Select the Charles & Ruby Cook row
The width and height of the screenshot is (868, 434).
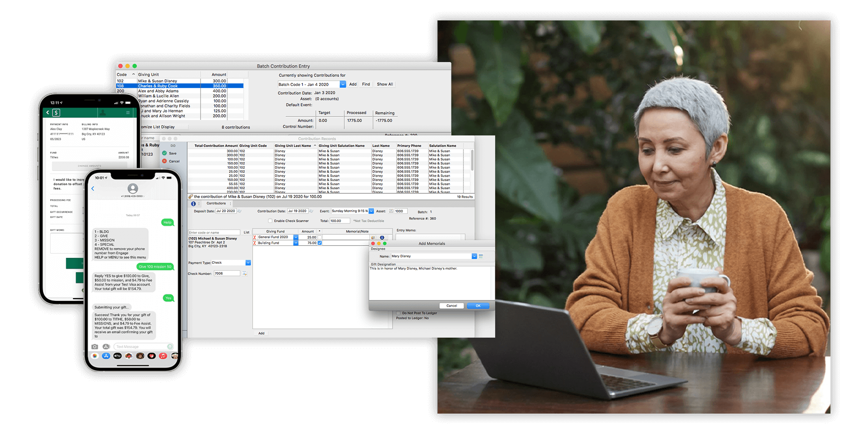pyautogui.click(x=180, y=86)
